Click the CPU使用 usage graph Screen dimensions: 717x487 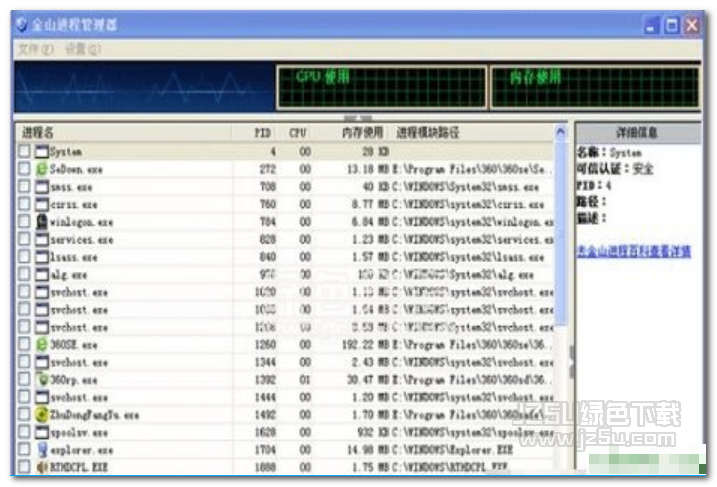(381, 86)
